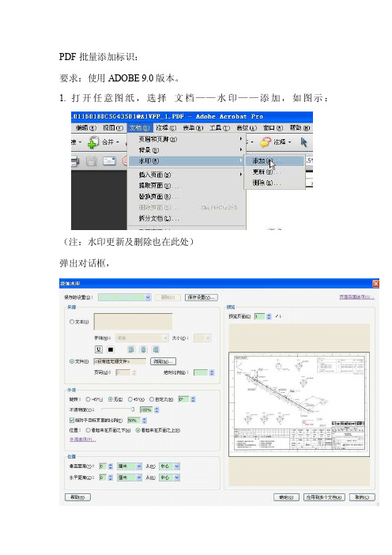The image size is (392, 555).
Task: Open the 注释 (Comments) menu in menu bar
Action: 166,128
